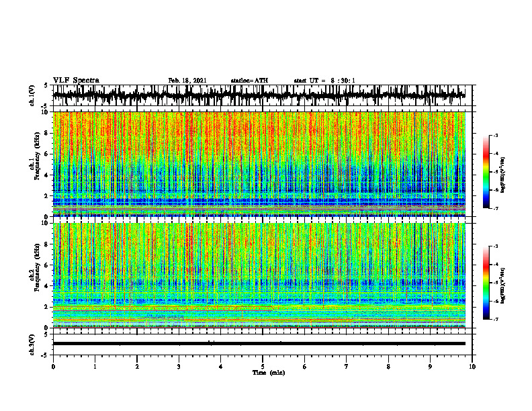532x411 pixels.
Task: Click the "5" tick on the Time axis
Action: 263,367
